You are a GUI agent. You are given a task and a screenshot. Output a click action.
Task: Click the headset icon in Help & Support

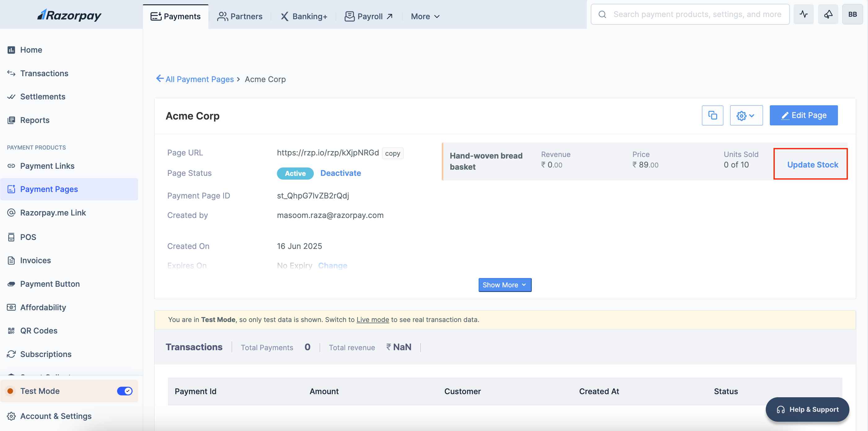pyautogui.click(x=781, y=409)
